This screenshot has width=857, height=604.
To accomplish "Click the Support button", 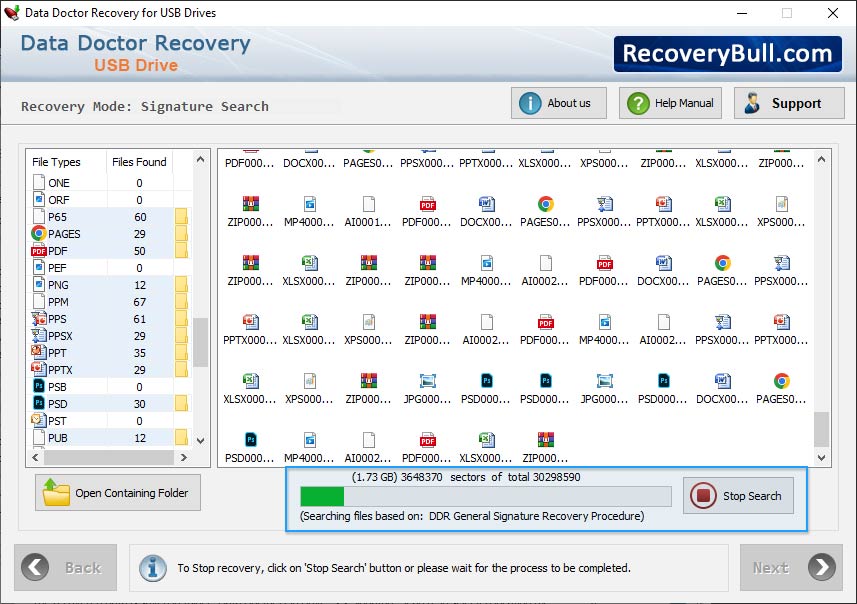I will [789, 103].
